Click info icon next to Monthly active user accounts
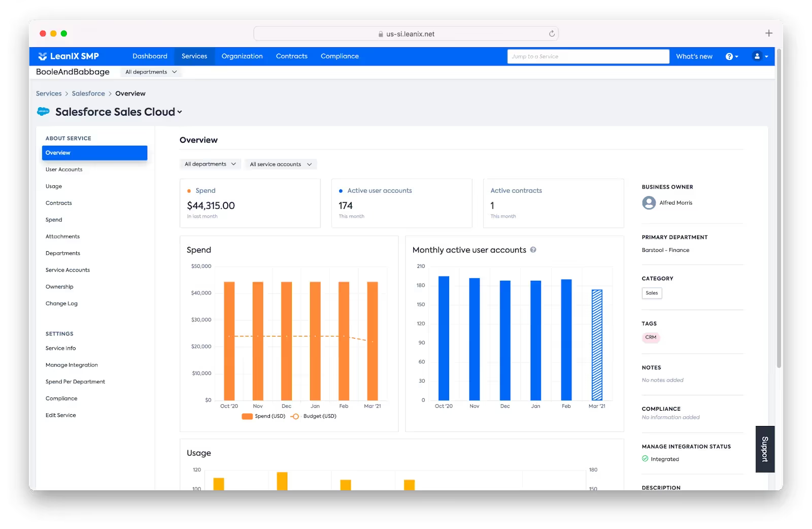The image size is (812, 529). pyautogui.click(x=533, y=250)
